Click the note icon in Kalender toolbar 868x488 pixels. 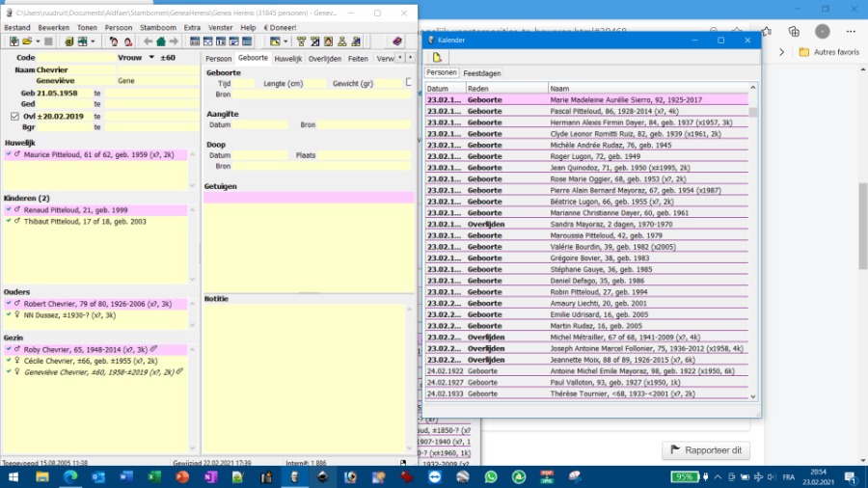[x=437, y=58]
